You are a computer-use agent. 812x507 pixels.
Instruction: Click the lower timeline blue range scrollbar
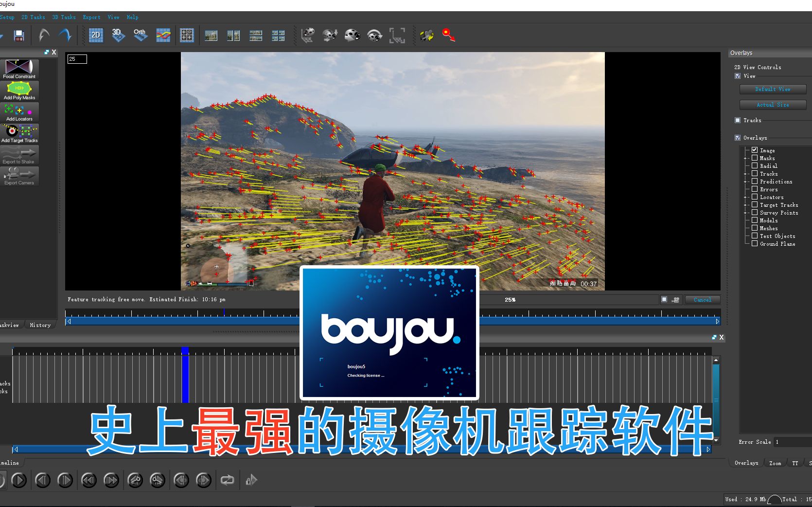pyautogui.click(x=362, y=449)
